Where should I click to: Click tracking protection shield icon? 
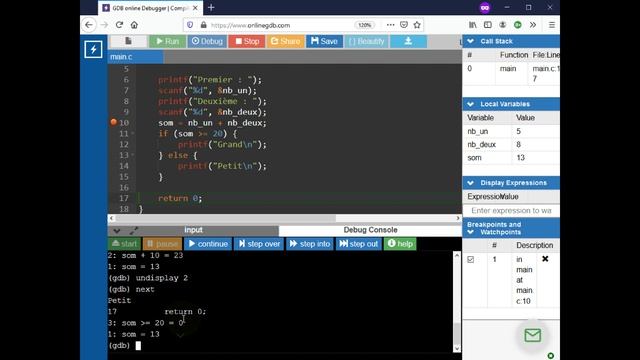click(x=190, y=25)
